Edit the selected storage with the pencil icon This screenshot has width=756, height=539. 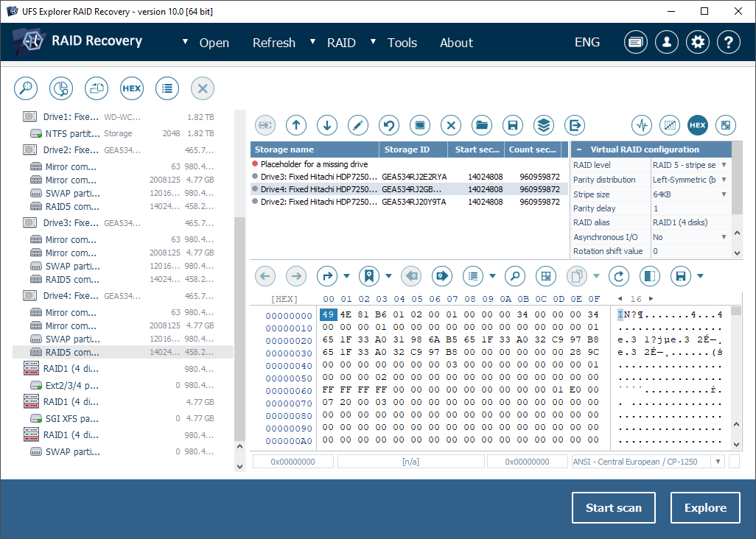coord(357,125)
